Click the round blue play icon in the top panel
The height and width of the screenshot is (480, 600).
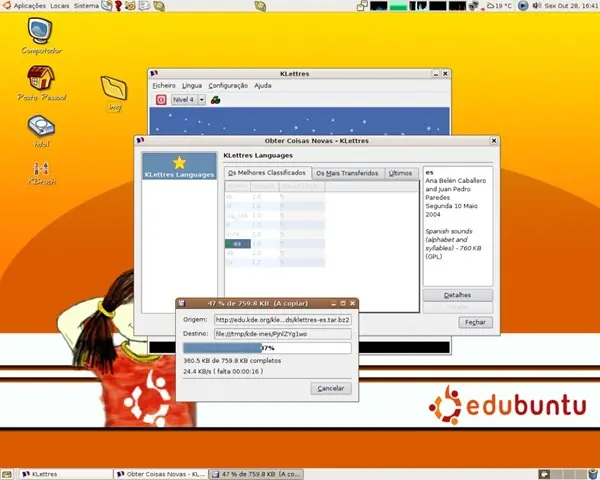523,6
